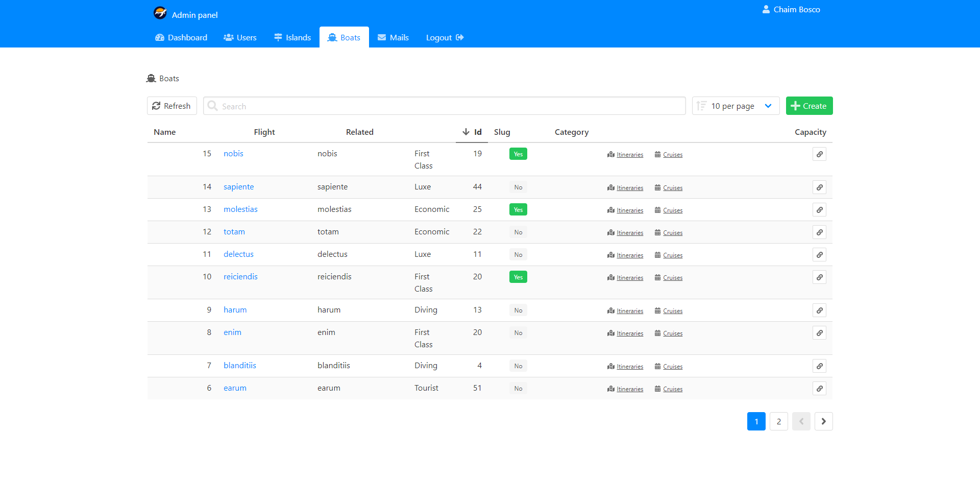This screenshot has width=980, height=479.
Task: Click the calendar Cruises icon in the harum row
Action: 657,310
